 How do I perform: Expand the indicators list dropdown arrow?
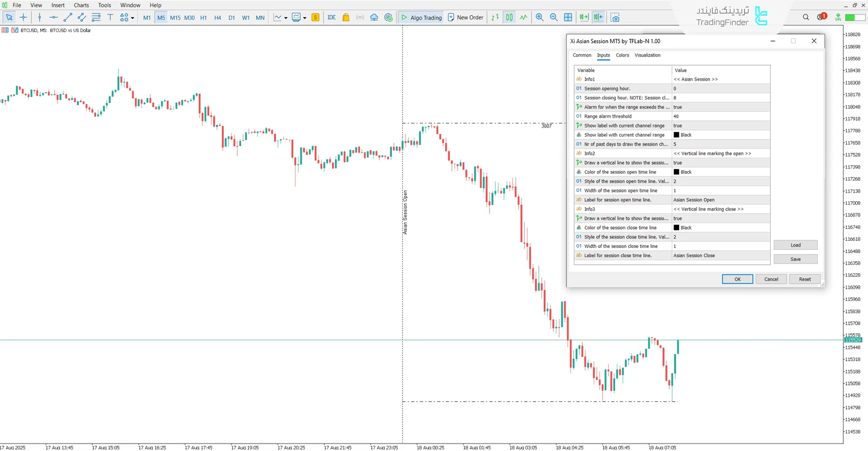click(x=286, y=18)
